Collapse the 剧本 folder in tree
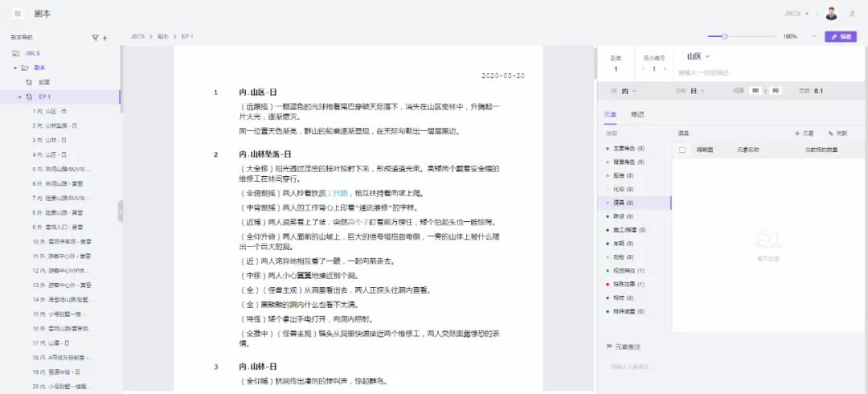 coord(14,68)
